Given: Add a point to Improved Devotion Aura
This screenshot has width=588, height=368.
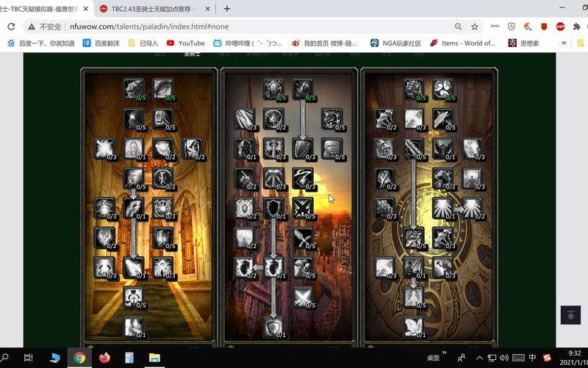Looking at the screenshot, I should 273,88.
